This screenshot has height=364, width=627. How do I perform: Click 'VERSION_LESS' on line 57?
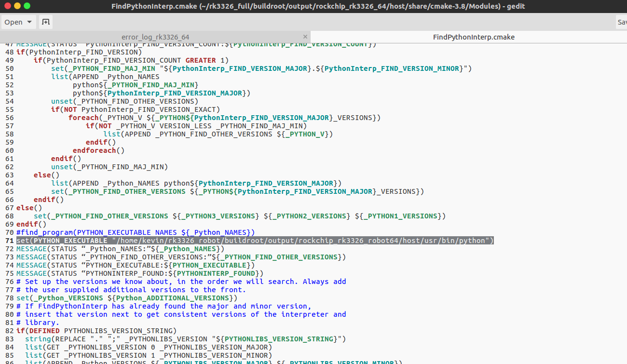186,126
